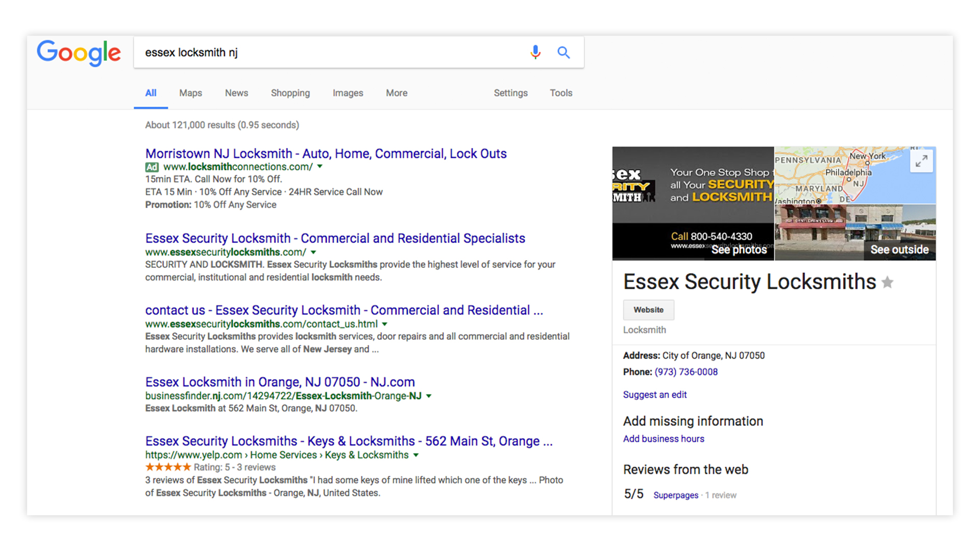Switch to the News tab
This screenshot has width=980, height=551.
236,93
